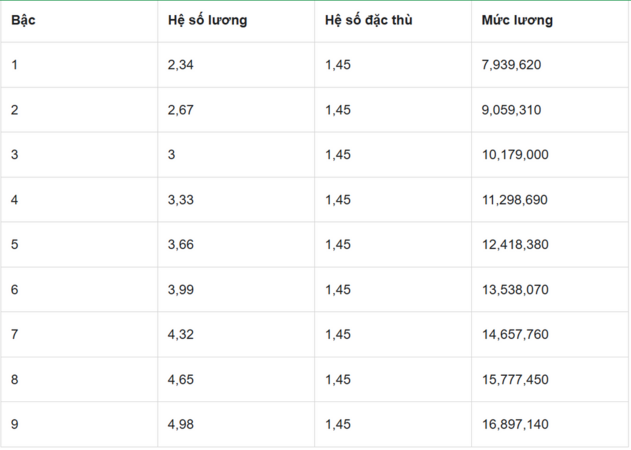Click grade number 5 in Bậc column
The height and width of the screenshot is (450, 631).
[x=14, y=244]
